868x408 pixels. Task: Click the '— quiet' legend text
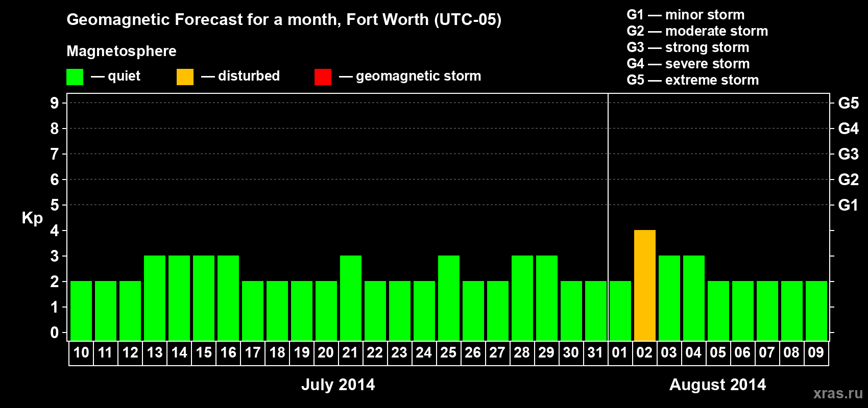coord(115,76)
